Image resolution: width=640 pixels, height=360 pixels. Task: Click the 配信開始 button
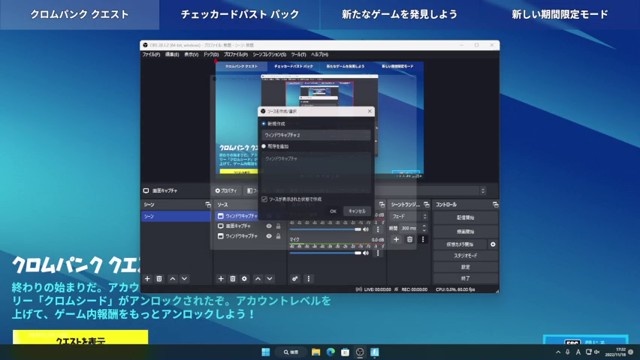465,218
